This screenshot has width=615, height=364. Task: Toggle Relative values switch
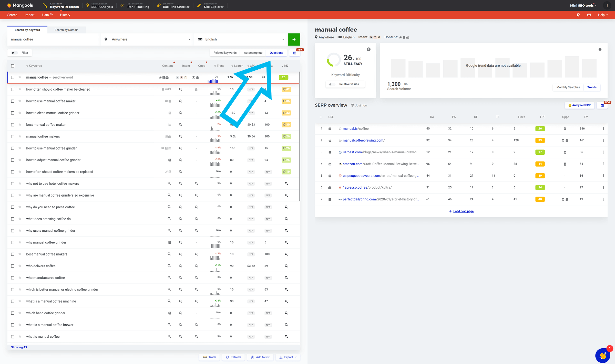click(332, 84)
